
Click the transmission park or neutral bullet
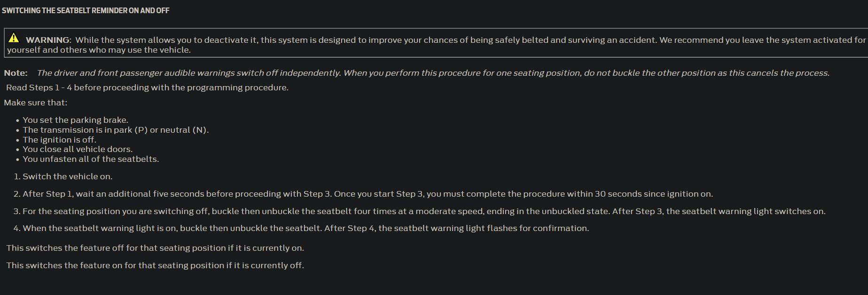[x=116, y=130]
